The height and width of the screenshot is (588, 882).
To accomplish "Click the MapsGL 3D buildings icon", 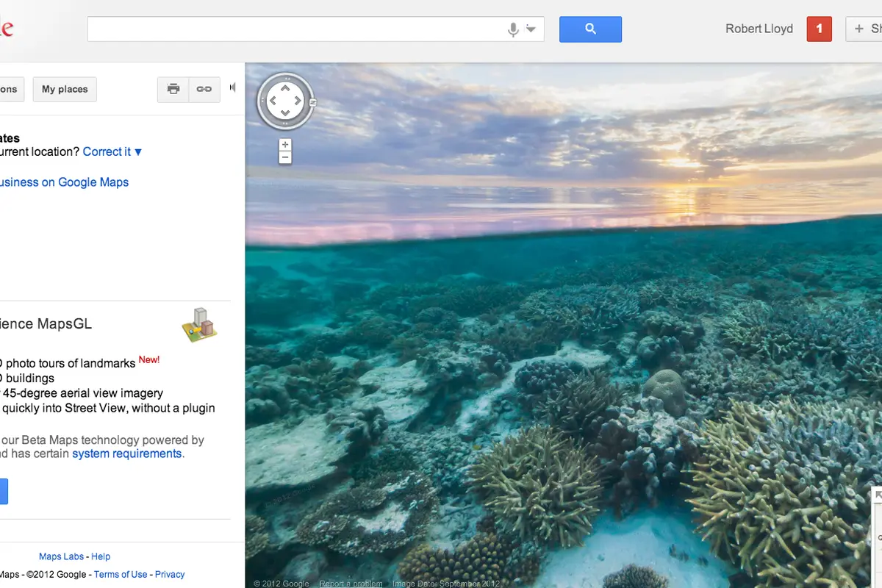I will [199, 324].
